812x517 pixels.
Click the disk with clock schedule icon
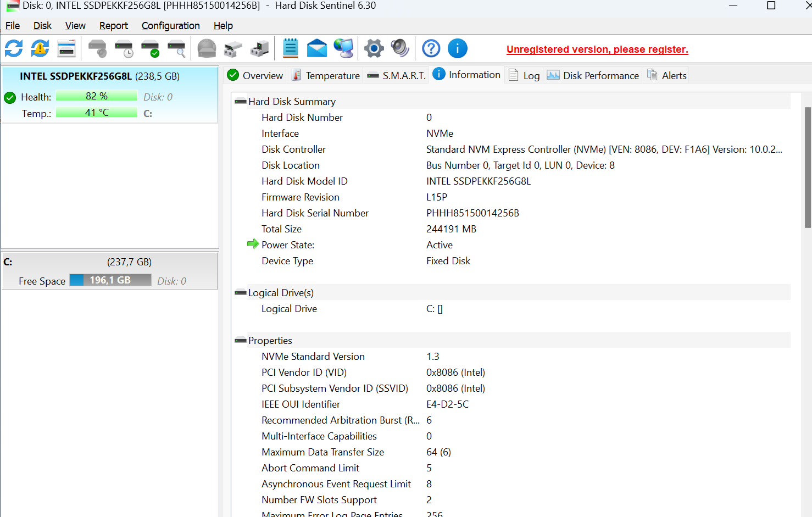click(x=124, y=48)
